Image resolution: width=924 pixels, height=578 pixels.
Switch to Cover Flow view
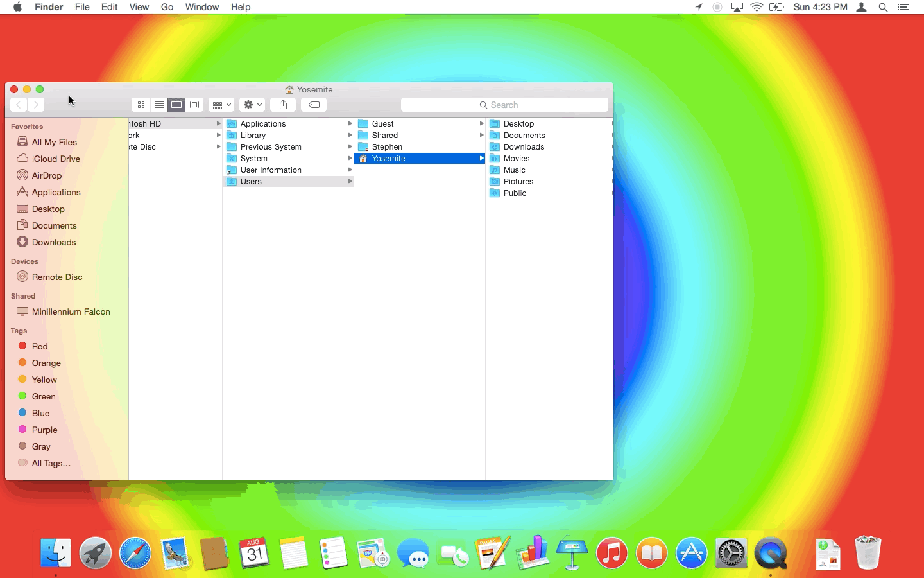point(194,105)
